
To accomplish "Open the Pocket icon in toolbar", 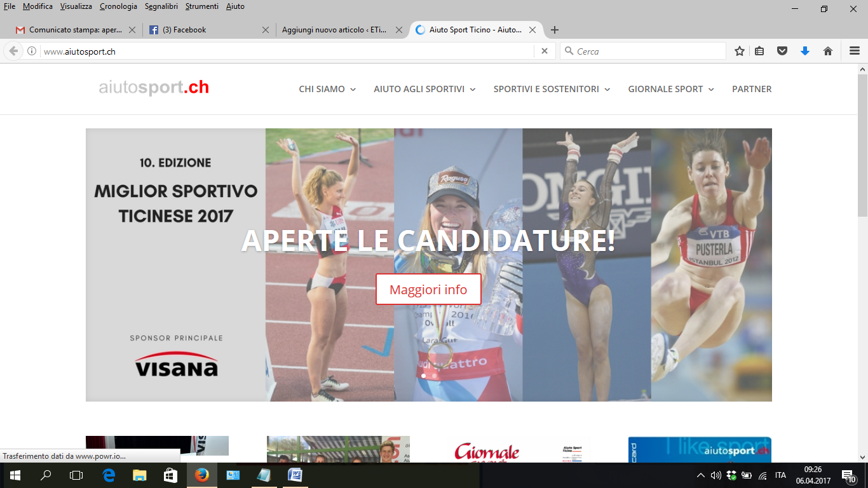I will click(782, 51).
